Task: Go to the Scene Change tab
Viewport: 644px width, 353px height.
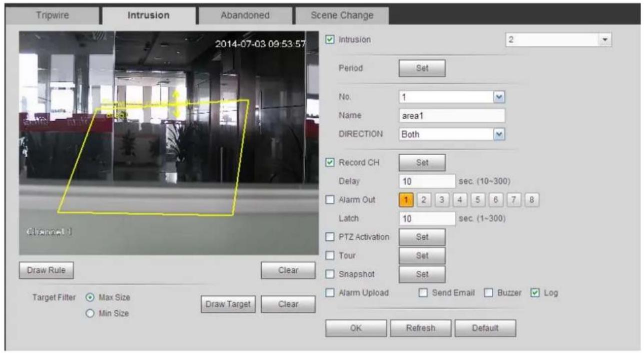Action: 342,15
